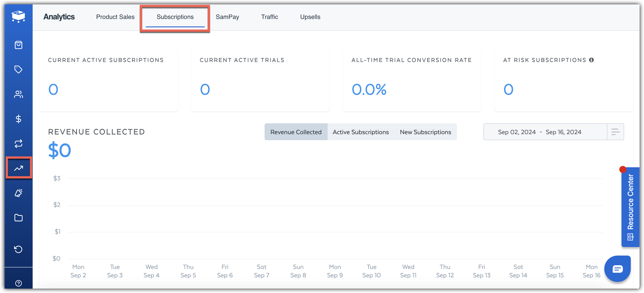Switch chart to Active Subscriptions

click(x=361, y=132)
